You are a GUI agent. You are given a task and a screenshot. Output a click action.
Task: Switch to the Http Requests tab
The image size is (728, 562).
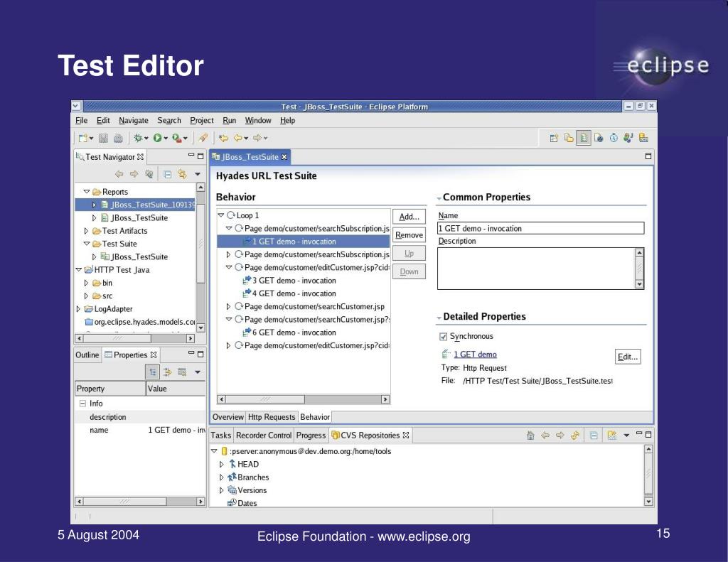click(x=271, y=417)
